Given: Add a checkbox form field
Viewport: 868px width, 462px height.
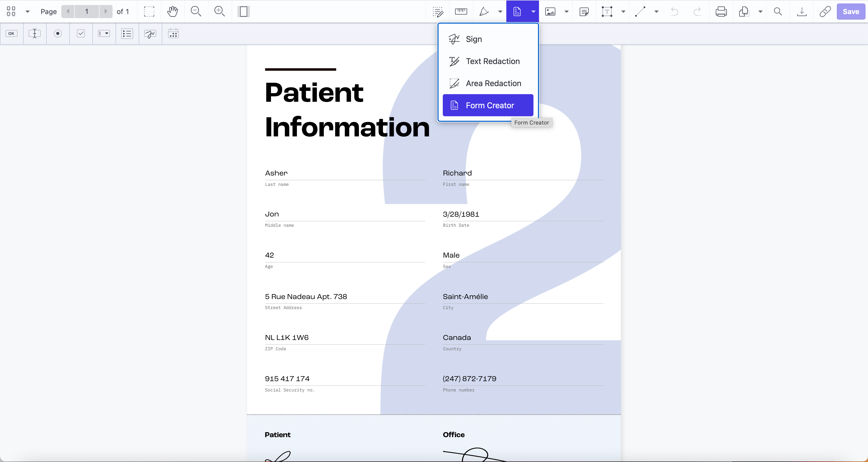Looking at the screenshot, I should (x=81, y=33).
